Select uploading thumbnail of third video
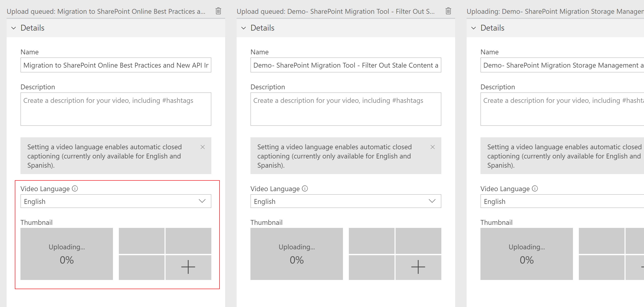 tap(527, 254)
